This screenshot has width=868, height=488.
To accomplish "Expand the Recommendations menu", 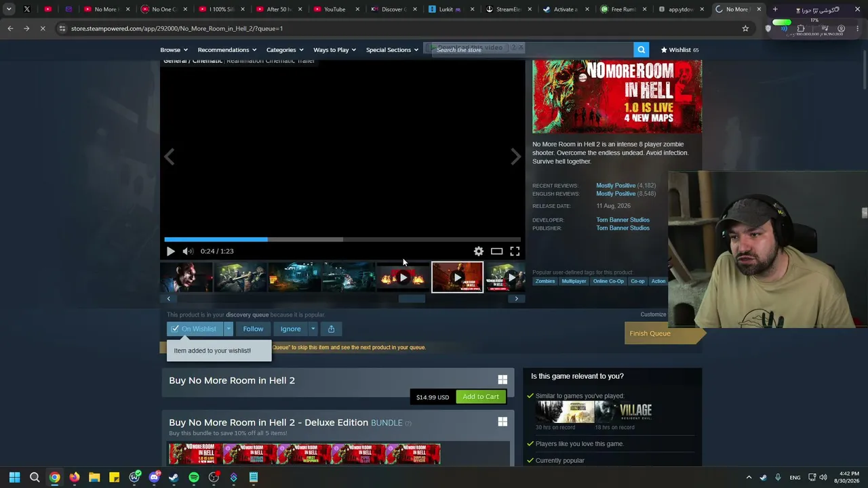I will pyautogui.click(x=227, y=49).
